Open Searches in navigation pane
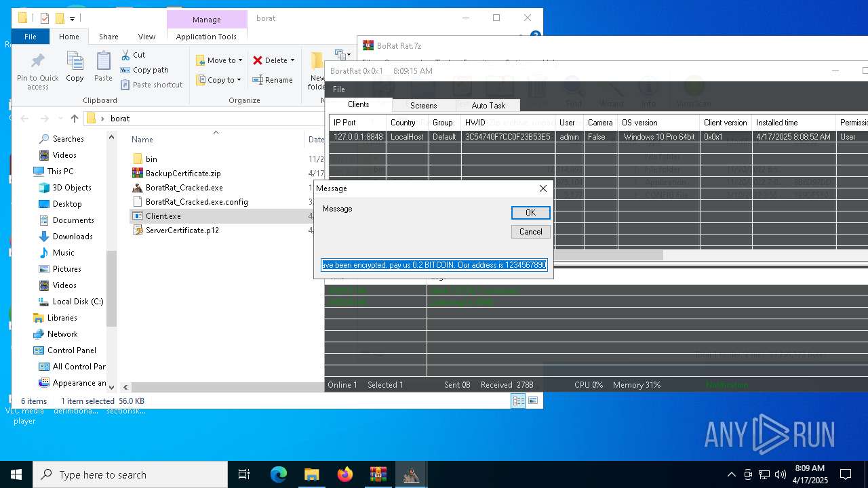 [68, 139]
